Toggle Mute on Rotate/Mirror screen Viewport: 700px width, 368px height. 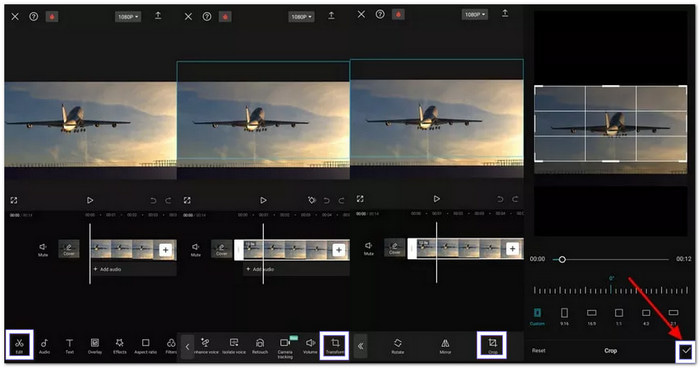tap(369, 248)
